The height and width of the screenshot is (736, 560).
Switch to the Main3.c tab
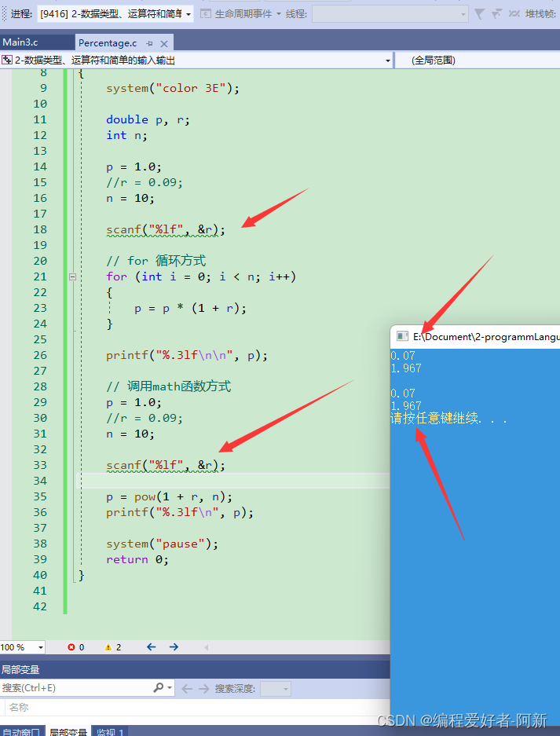(37, 42)
